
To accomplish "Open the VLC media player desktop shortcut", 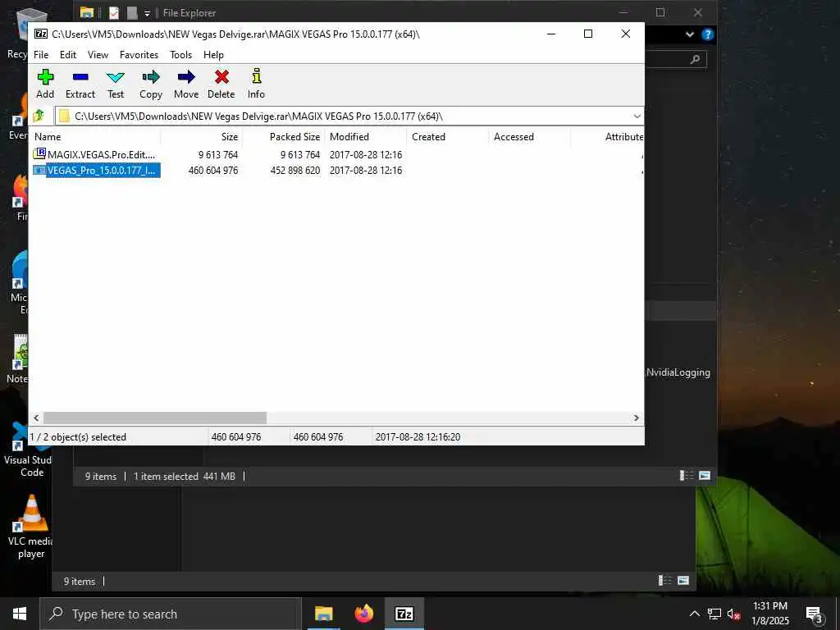I will pyautogui.click(x=30, y=527).
